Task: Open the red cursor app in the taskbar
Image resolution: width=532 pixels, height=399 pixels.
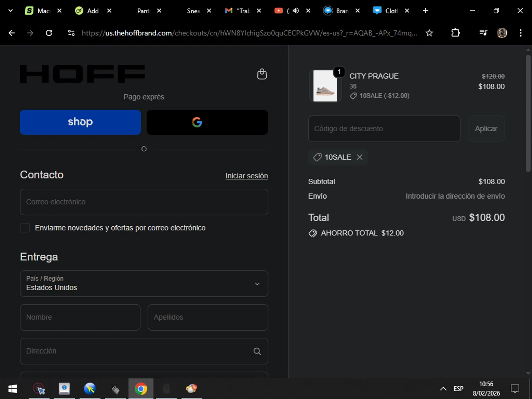Action: tap(39, 389)
